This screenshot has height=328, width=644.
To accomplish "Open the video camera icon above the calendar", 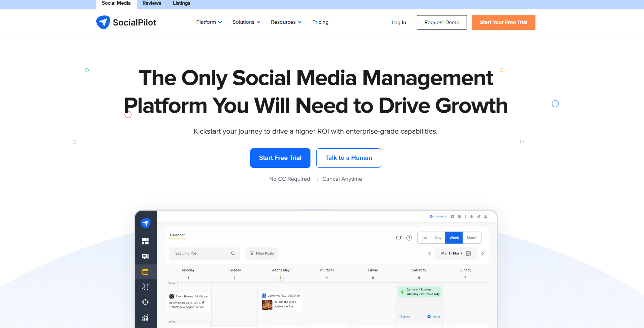I will pyautogui.click(x=399, y=238).
